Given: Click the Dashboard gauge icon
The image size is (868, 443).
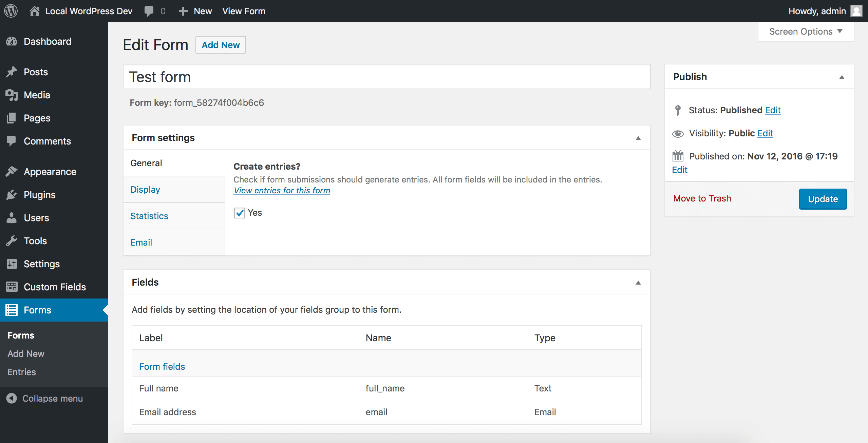Looking at the screenshot, I should click(12, 41).
